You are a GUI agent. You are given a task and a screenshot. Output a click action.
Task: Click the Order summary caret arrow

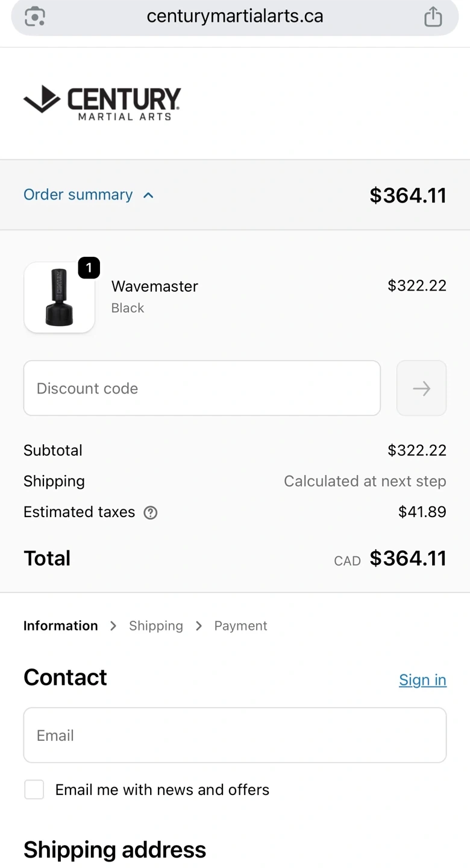pyautogui.click(x=148, y=195)
